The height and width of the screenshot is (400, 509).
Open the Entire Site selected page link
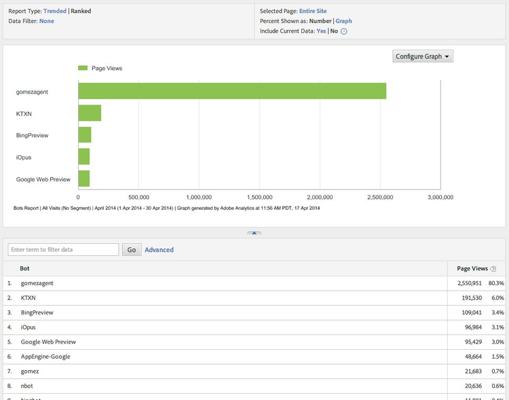click(x=313, y=11)
